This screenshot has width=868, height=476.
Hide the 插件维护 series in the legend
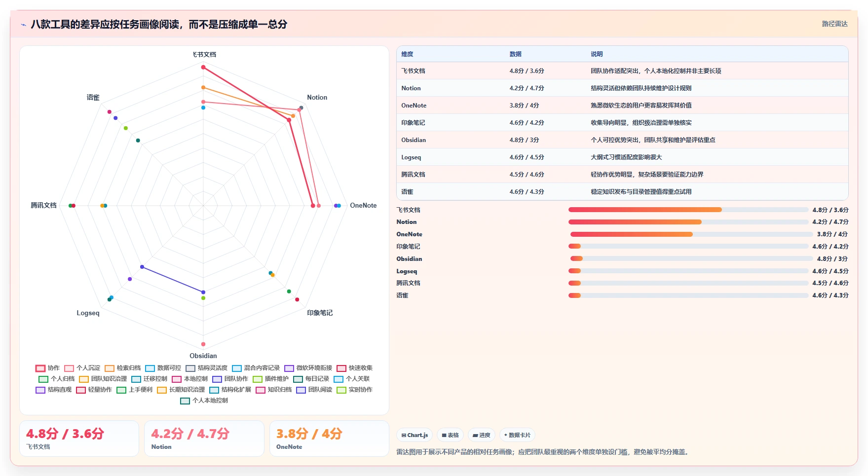270,379
